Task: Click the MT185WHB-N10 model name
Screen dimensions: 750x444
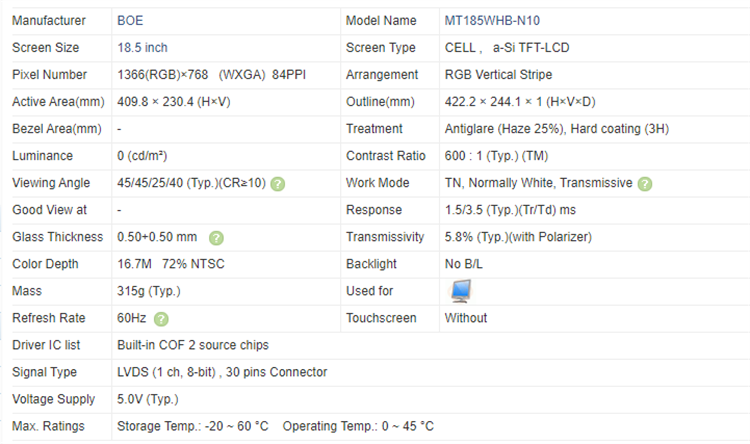Action: 498,21
